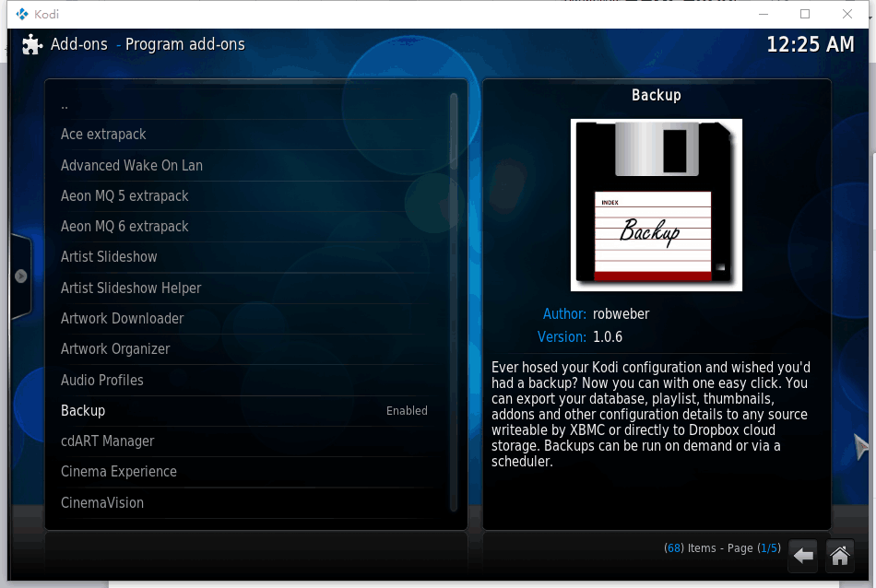
Task: Select Advanced Wake On Lan
Action: coord(132,165)
